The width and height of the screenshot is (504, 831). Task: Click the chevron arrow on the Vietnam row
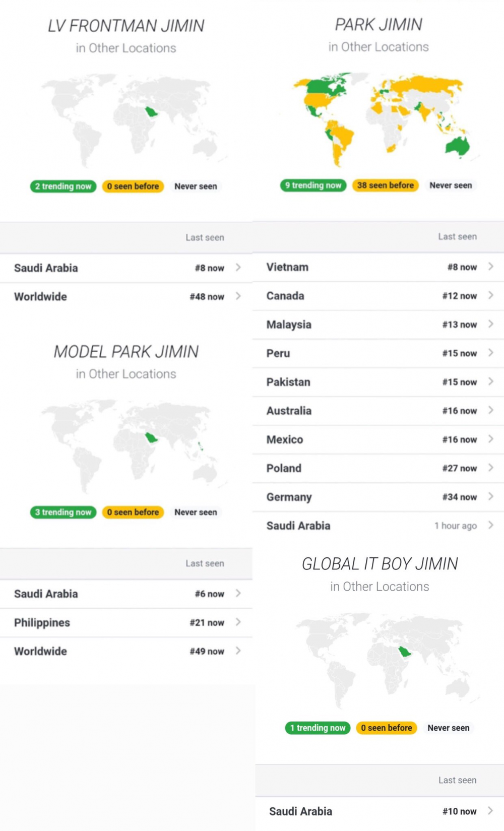490,267
